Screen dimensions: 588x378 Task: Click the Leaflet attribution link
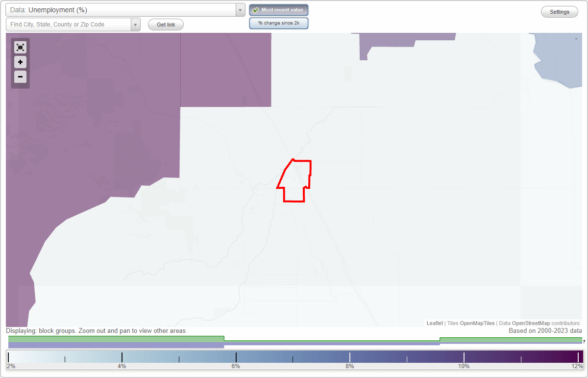tap(435, 323)
